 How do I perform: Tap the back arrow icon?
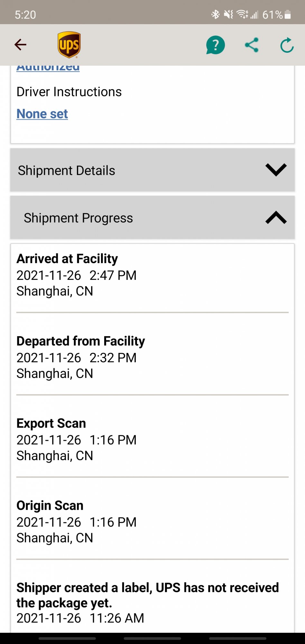(x=20, y=45)
